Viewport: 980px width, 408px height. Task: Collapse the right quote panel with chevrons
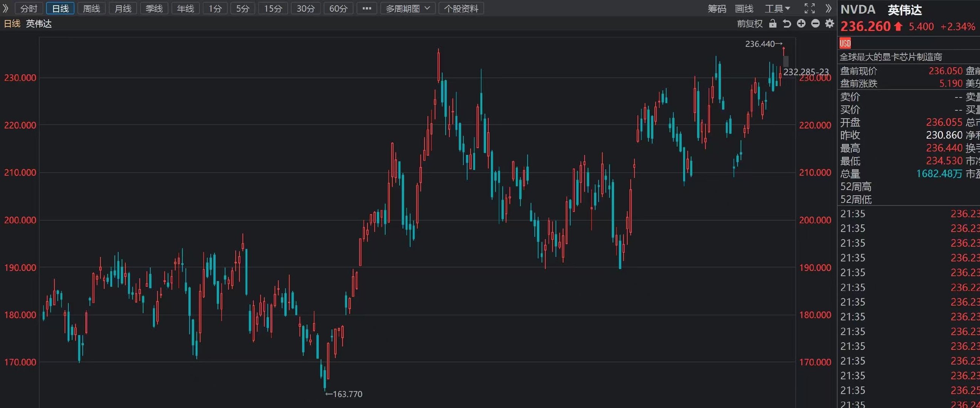coord(829,8)
